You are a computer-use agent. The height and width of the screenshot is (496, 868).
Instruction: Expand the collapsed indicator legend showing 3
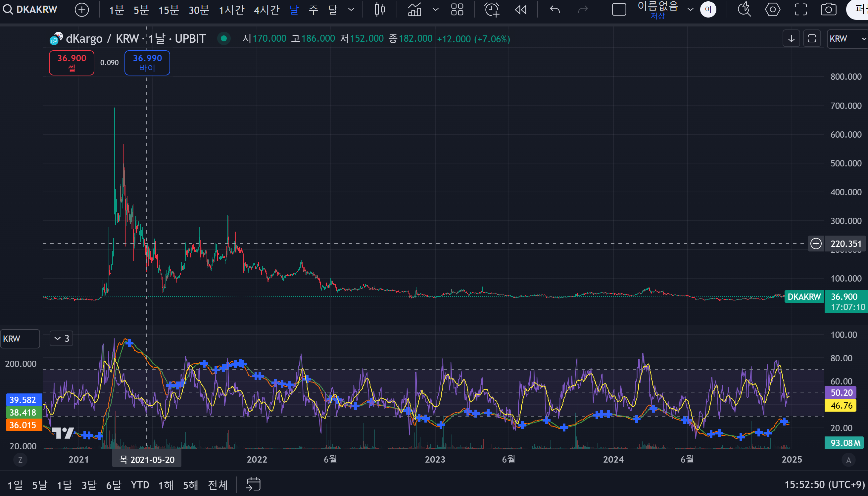tap(62, 338)
